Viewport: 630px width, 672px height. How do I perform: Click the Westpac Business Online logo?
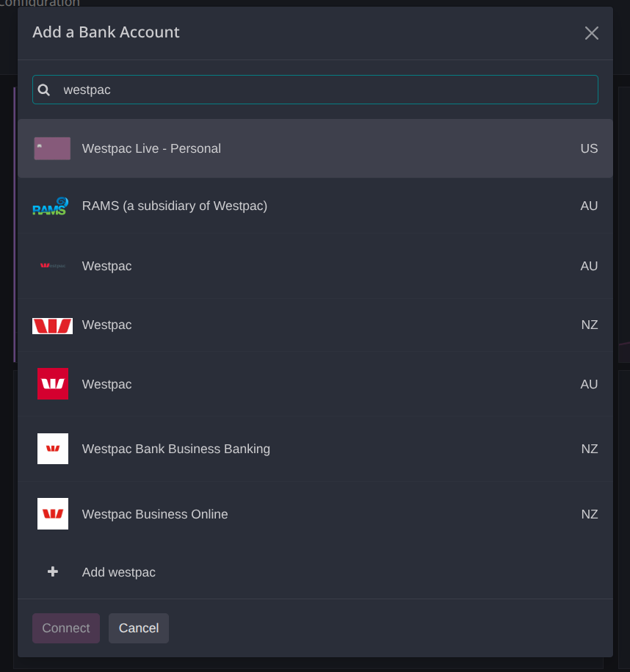click(x=53, y=514)
